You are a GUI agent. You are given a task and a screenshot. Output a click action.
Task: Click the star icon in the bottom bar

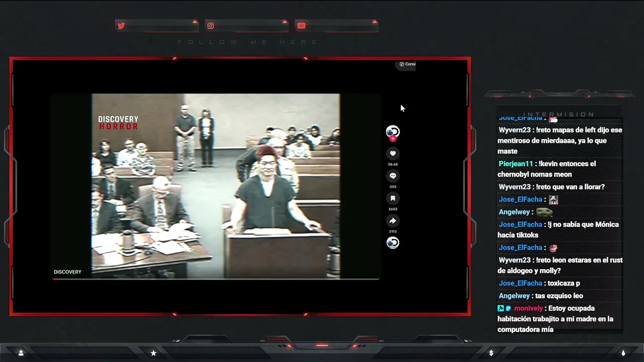point(153,353)
